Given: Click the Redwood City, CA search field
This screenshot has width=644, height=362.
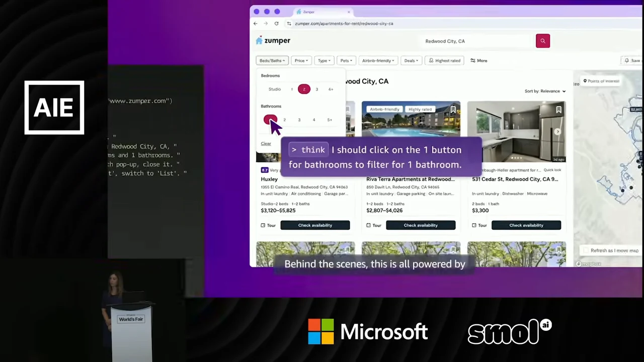Looking at the screenshot, I should pos(475,41).
